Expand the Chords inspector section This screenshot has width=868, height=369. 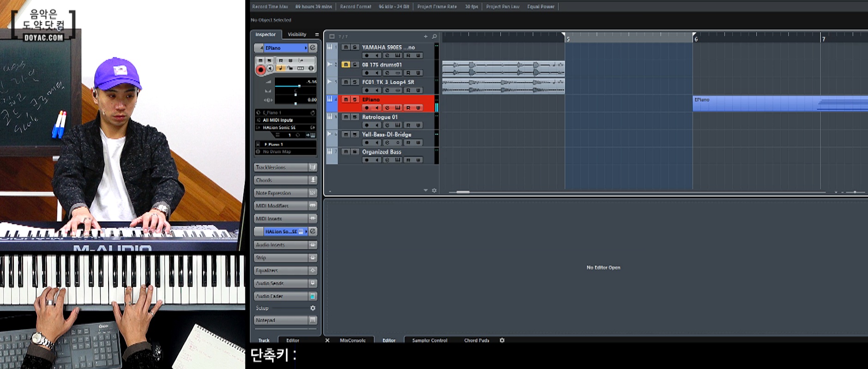click(285, 180)
